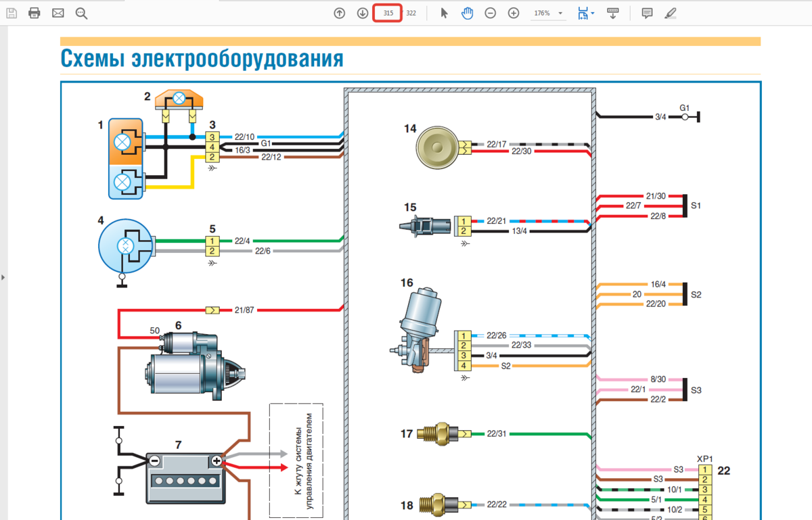Click the scrolling mode keyboard icon
This screenshot has width=812, height=520.
point(613,13)
